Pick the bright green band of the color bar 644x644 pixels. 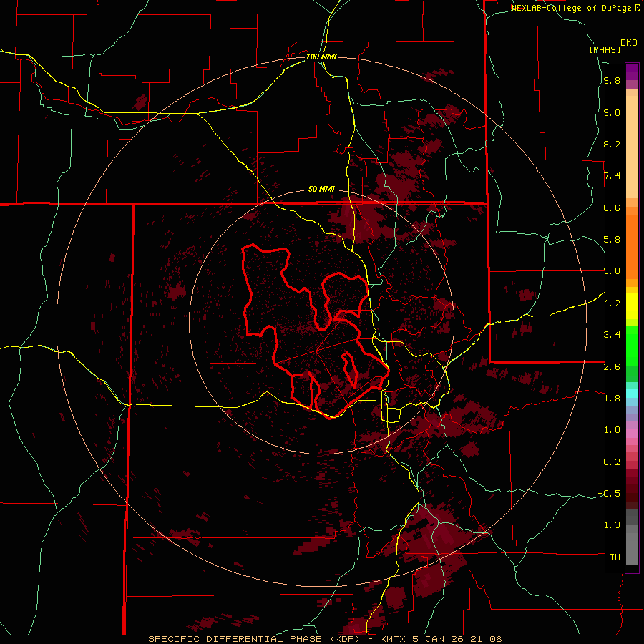tap(632, 346)
